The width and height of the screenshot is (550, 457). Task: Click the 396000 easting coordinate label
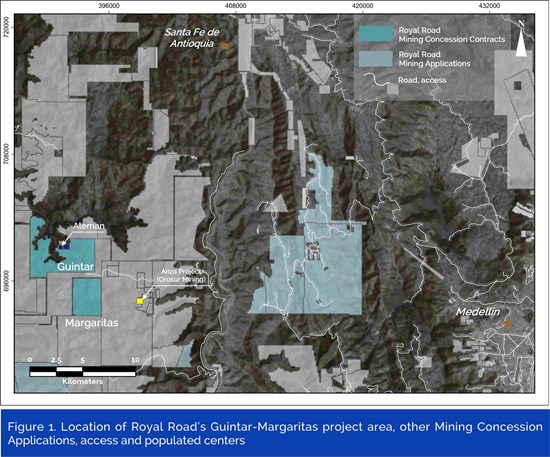[109, 6]
